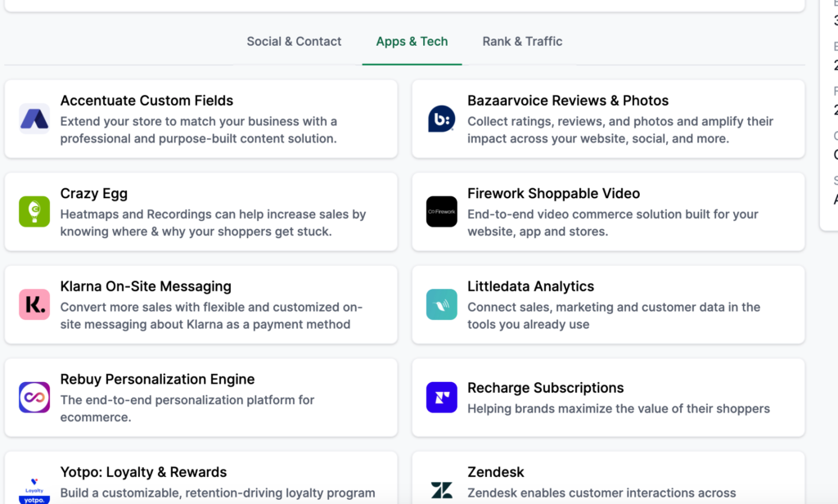
Task: Click the Zendesk logo icon
Action: [x=441, y=489]
